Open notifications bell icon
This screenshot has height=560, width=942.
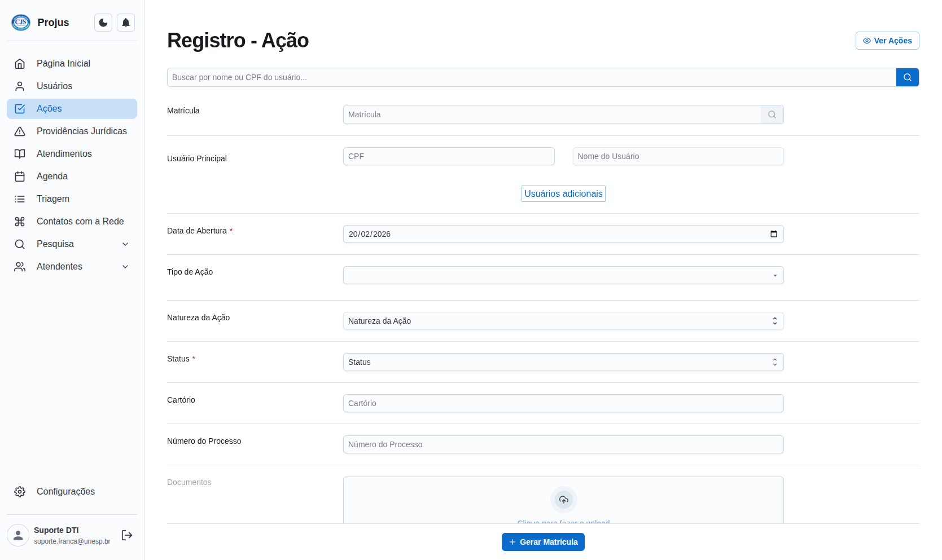[x=126, y=23]
